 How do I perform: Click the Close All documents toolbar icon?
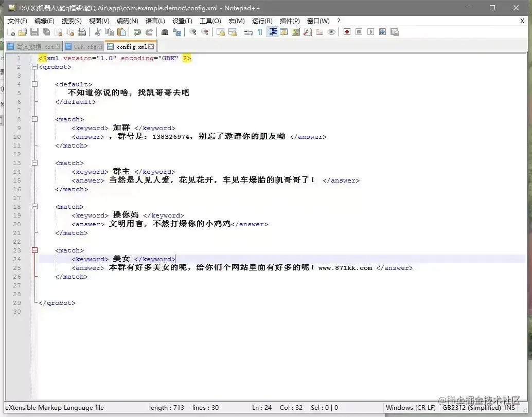click(70, 32)
